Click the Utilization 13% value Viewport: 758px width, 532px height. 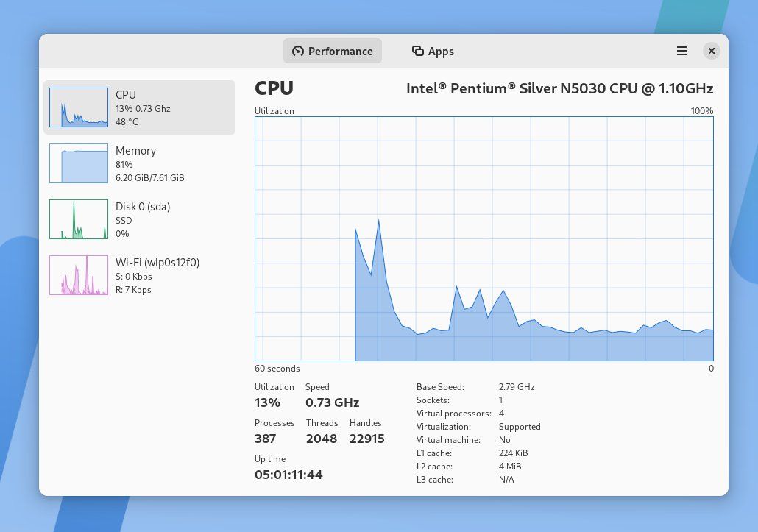tap(267, 402)
